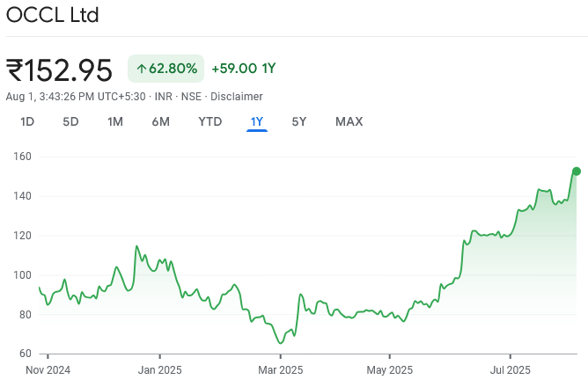Show the YTD price chart
This screenshot has height=387, width=588.
click(x=209, y=121)
